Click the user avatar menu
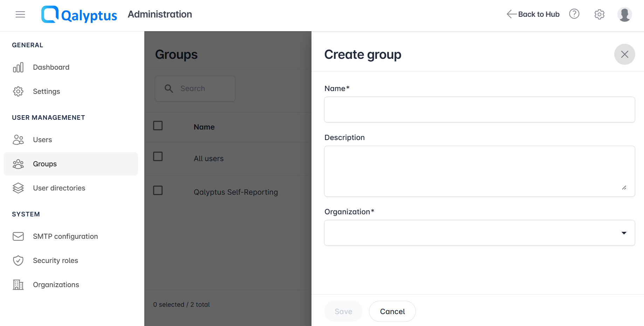 pyautogui.click(x=625, y=14)
